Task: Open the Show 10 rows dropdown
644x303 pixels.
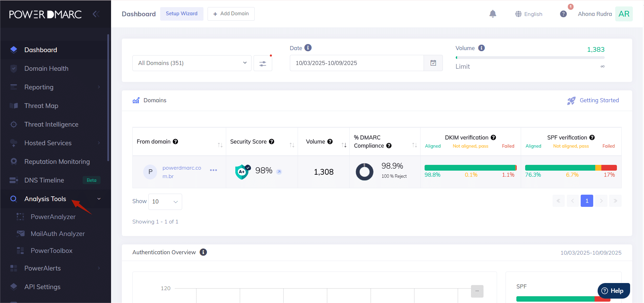Action: (x=165, y=202)
